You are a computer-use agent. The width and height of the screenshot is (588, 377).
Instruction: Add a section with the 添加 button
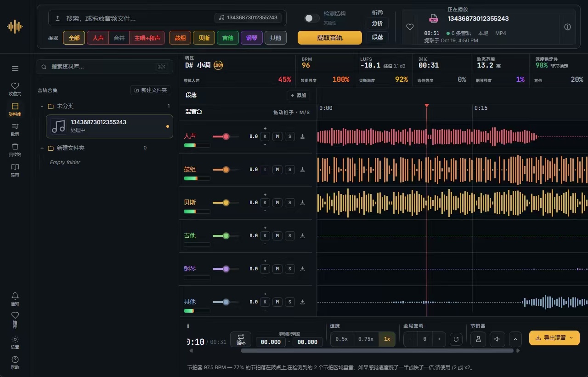click(298, 95)
